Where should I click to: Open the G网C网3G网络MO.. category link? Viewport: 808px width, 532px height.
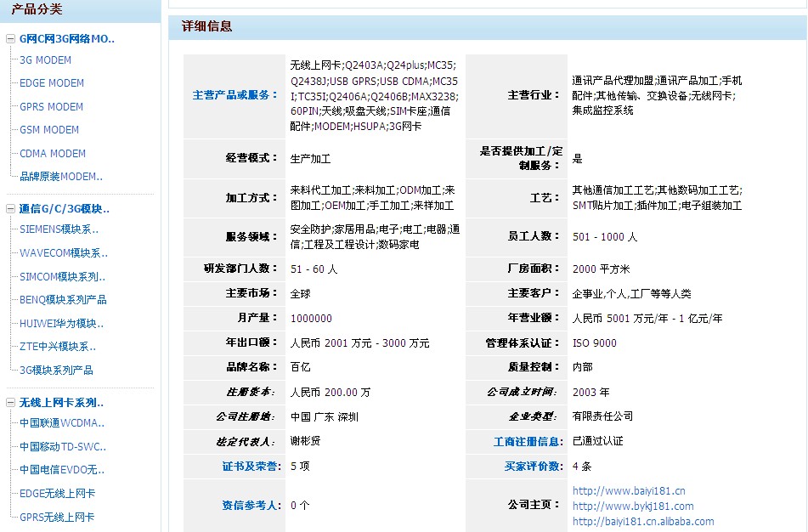pos(67,38)
